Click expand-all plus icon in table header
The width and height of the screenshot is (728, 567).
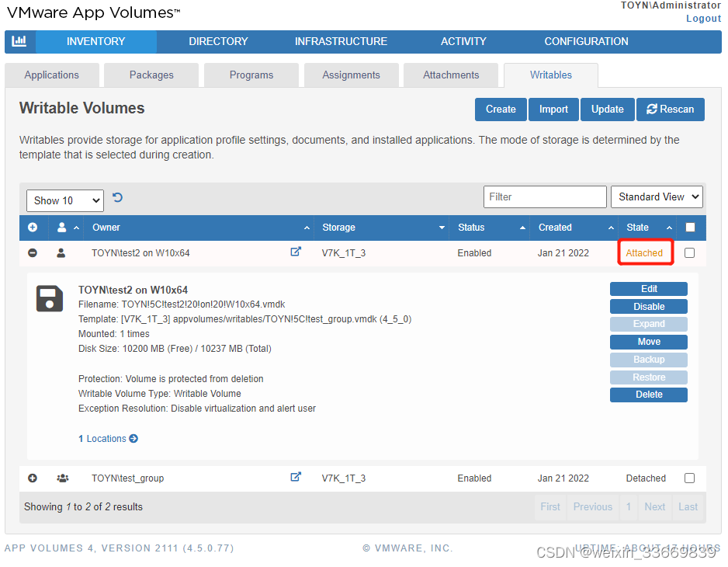pos(33,228)
